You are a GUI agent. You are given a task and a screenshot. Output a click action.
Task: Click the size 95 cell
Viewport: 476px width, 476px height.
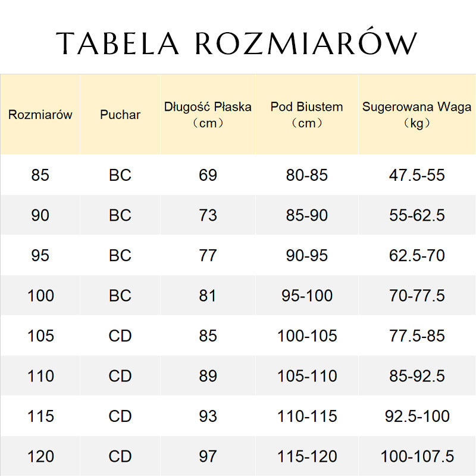pos(40,255)
